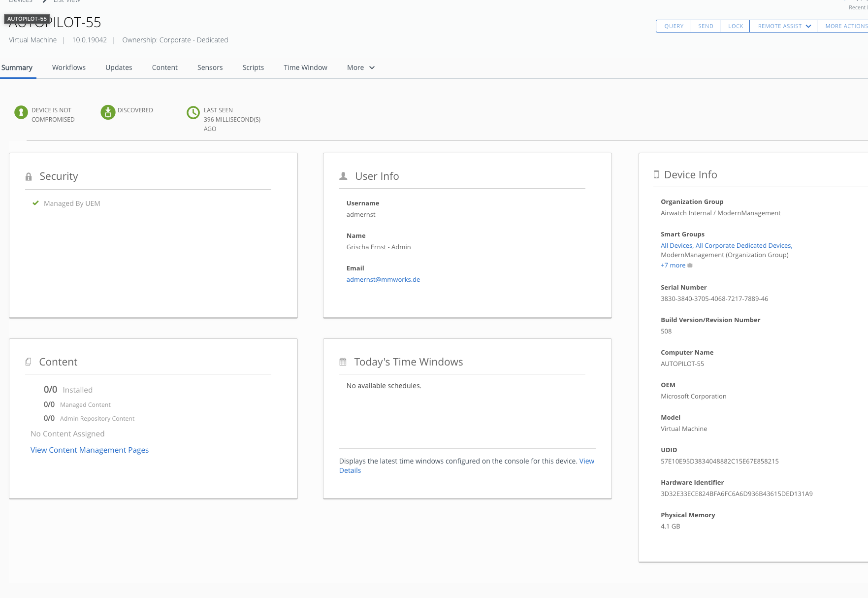The height and width of the screenshot is (598, 868).
Task: Open the View Content Management Pages link
Action: (x=90, y=450)
